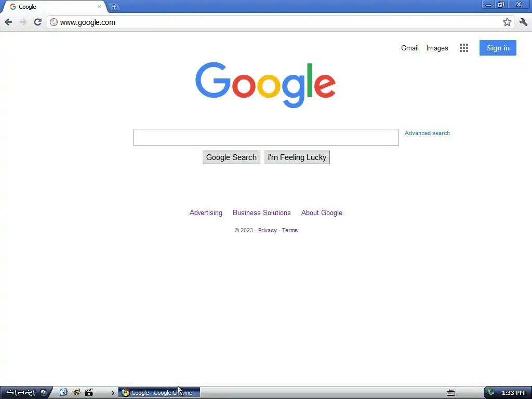The image size is (532, 399).
Task: Click the 1:33 PM clock
Action: [x=513, y=393]
